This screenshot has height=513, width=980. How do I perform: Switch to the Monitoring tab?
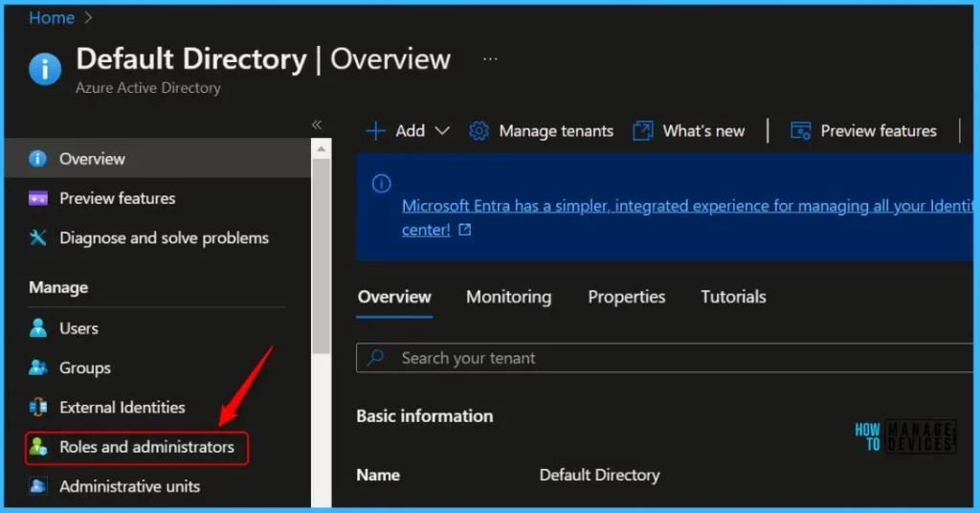tap(509, 297)
